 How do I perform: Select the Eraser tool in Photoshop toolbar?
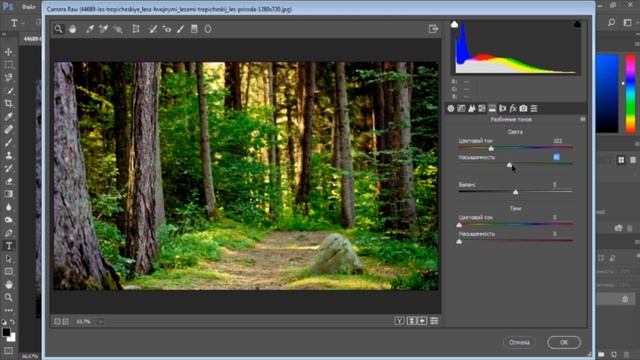coord(9,181)
